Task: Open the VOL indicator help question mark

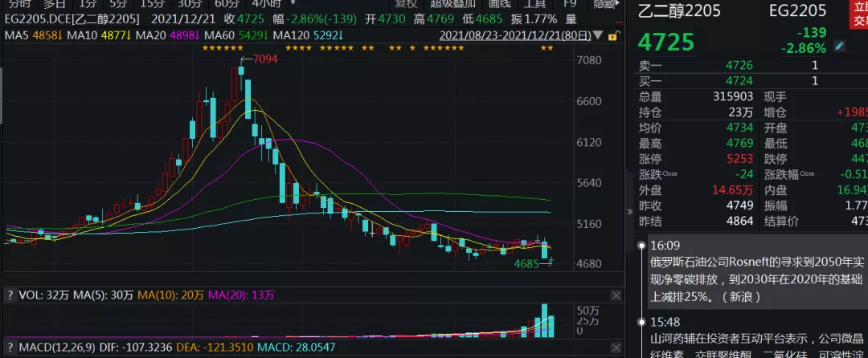Action: click(10, 295)
